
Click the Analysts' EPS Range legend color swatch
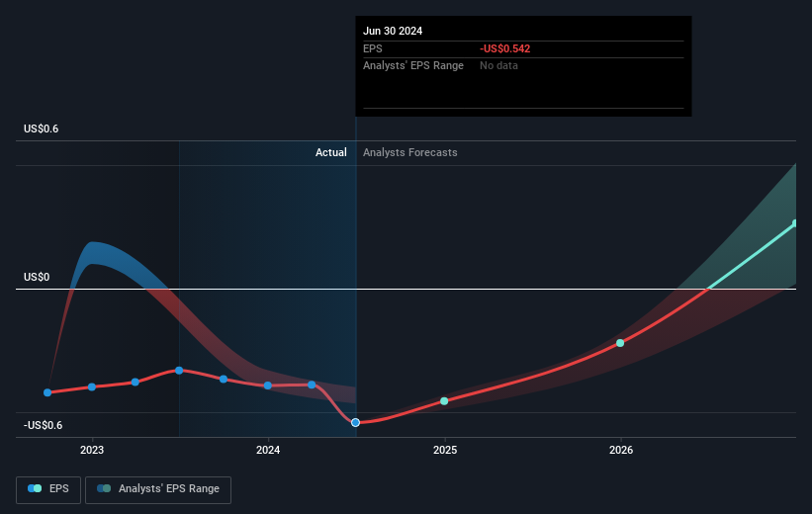pos(104,488)
